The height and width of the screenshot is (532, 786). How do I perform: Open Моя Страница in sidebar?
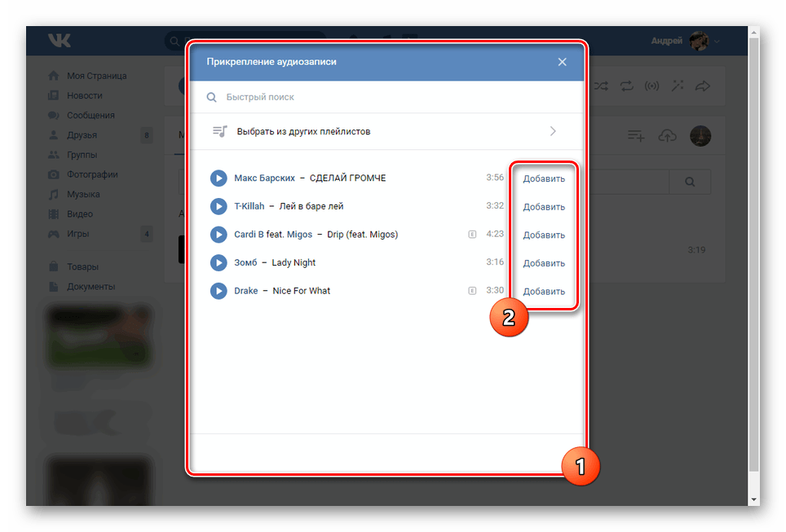[96, 76]
